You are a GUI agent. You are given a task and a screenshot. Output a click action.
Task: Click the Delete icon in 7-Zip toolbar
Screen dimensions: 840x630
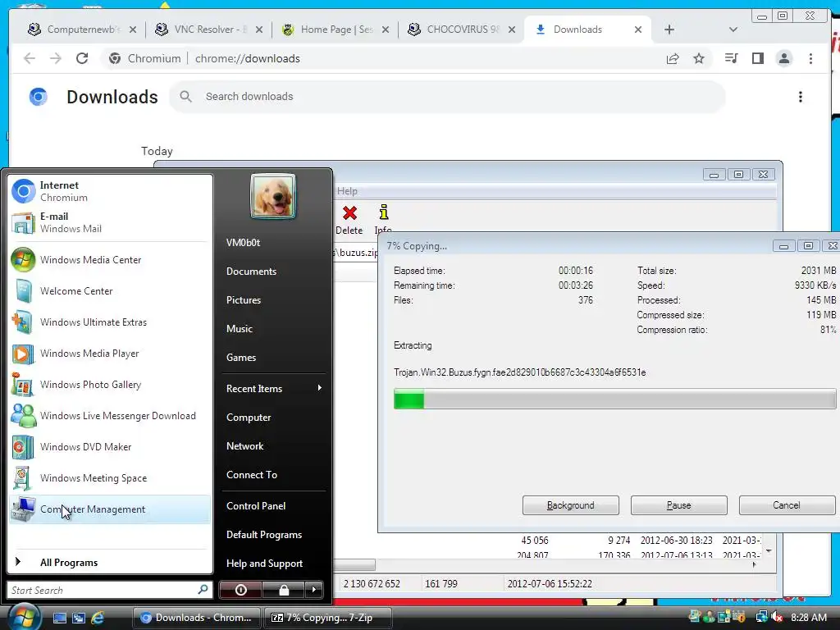[x=349, y=220]
